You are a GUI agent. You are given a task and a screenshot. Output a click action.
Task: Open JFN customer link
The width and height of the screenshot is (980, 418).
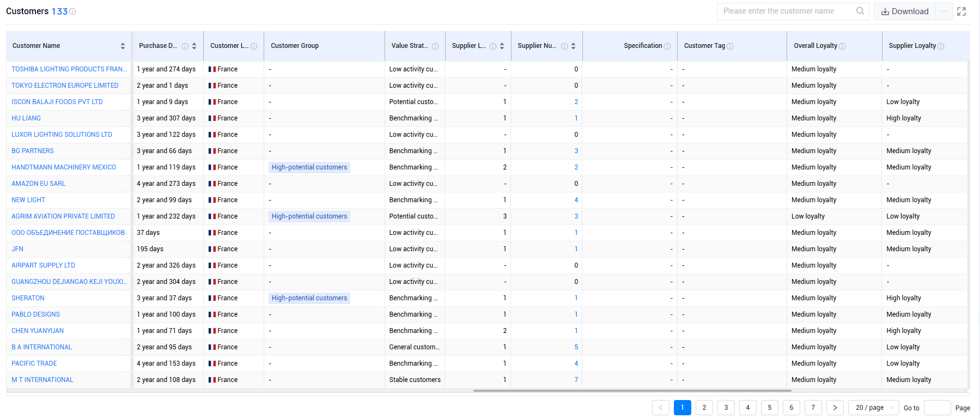pos(17,249)
